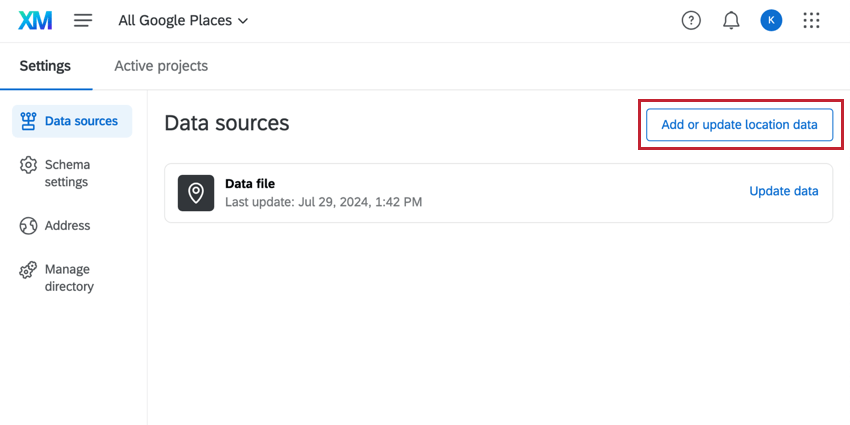Click the Data file location pin icon
The width and height of the screenshot is (850, 425).
point(196,192)
